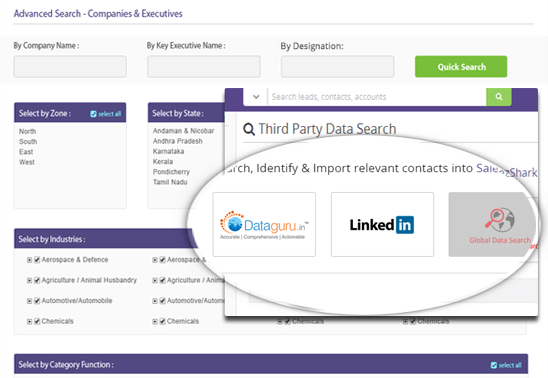This screenshot has height=378, width=548.
Task: Toggle select all for Zone
Action: (x=93, y=114)
